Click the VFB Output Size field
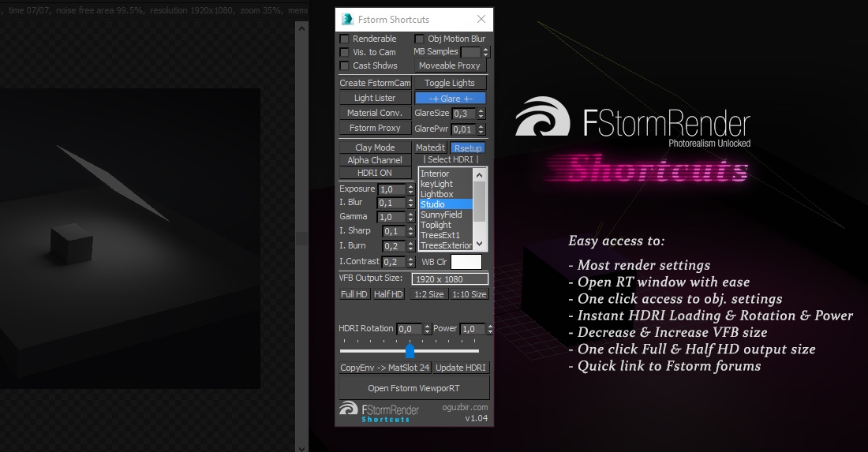868x452 pixels. click(450, 279)
